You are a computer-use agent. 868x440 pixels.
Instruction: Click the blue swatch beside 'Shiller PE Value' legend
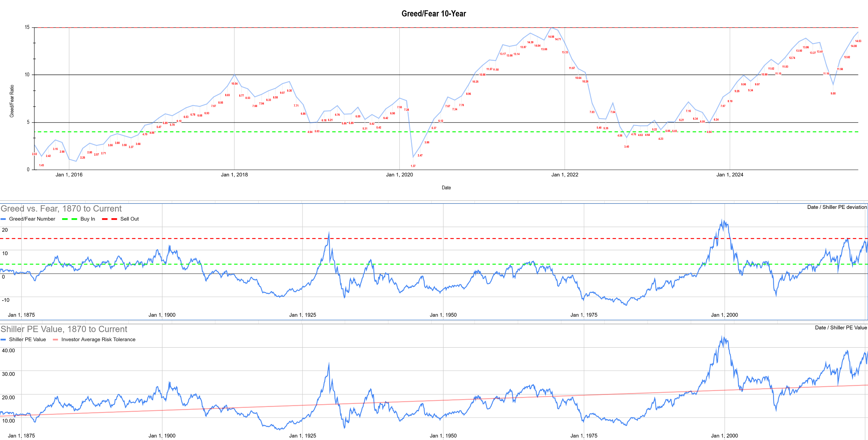pos(3,340)
